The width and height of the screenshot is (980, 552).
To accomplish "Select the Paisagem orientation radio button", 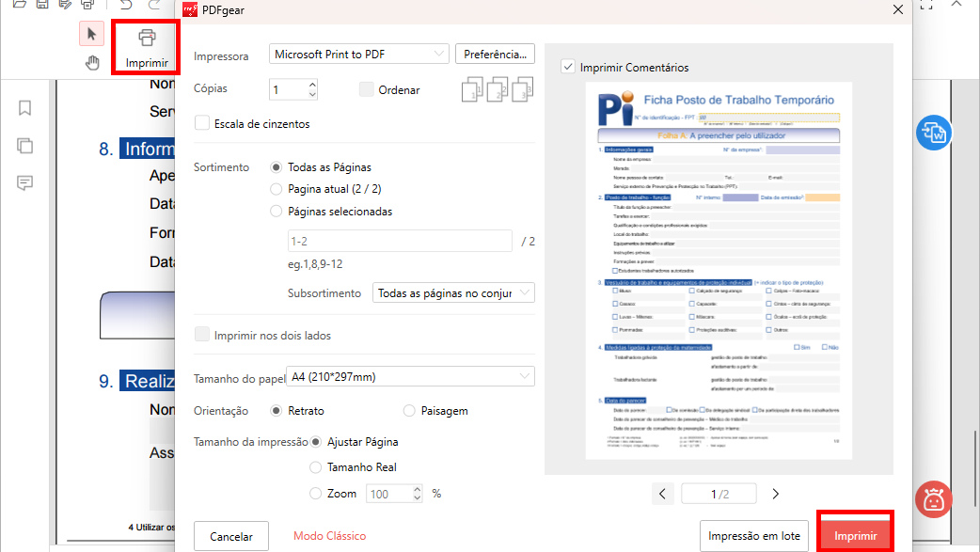I will tap(409, 410).
